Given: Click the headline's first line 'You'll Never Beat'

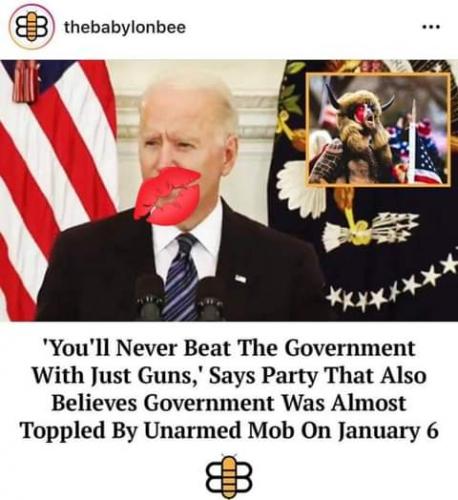Looking at the screenshot, I should click(137, 349).
